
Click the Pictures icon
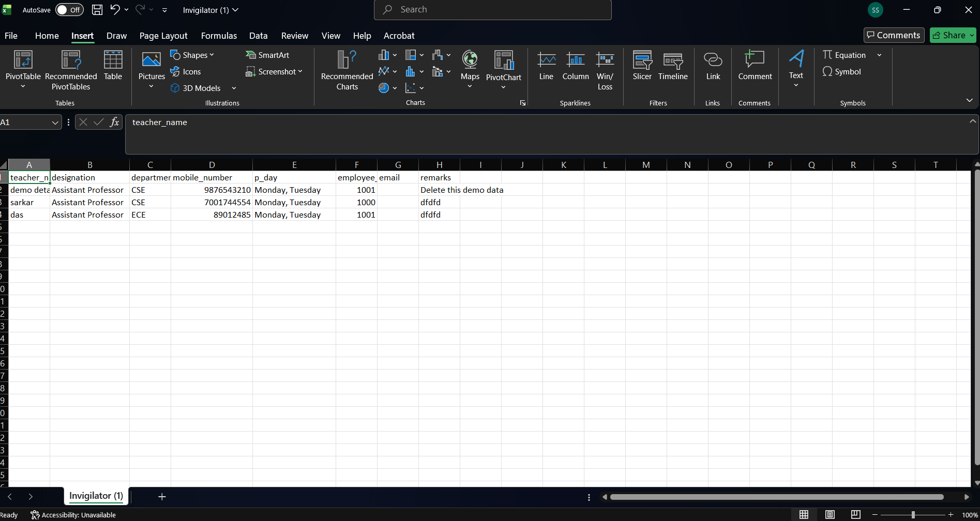152,60
